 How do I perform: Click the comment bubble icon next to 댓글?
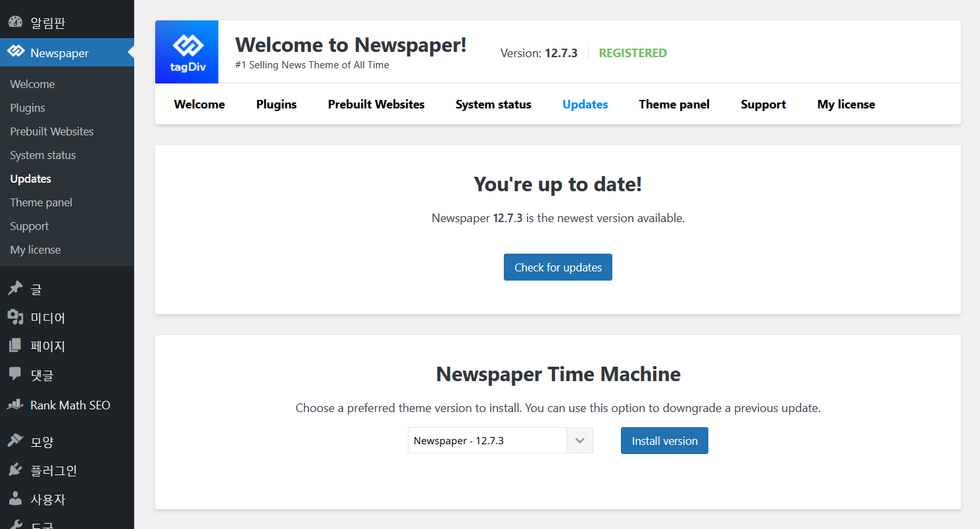pos(15,375)
